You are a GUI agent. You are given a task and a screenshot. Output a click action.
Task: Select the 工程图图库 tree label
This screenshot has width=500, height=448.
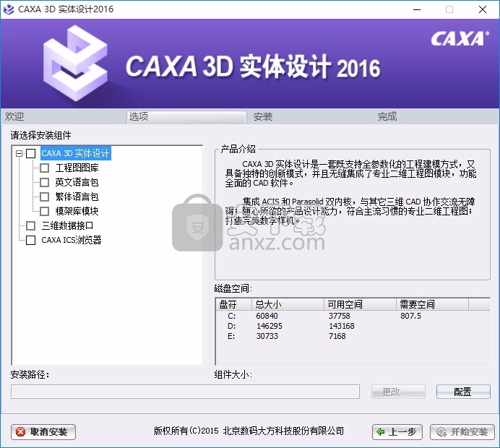(x=77, y=168)
